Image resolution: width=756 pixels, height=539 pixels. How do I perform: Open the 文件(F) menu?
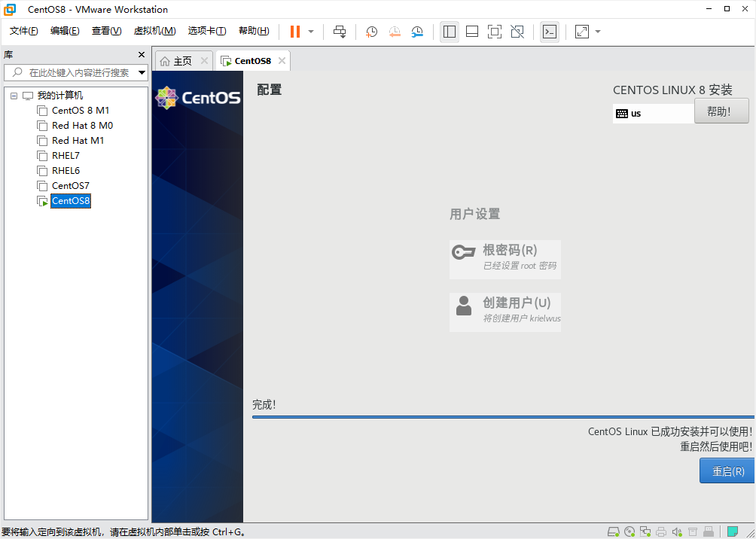pos(24,31)
